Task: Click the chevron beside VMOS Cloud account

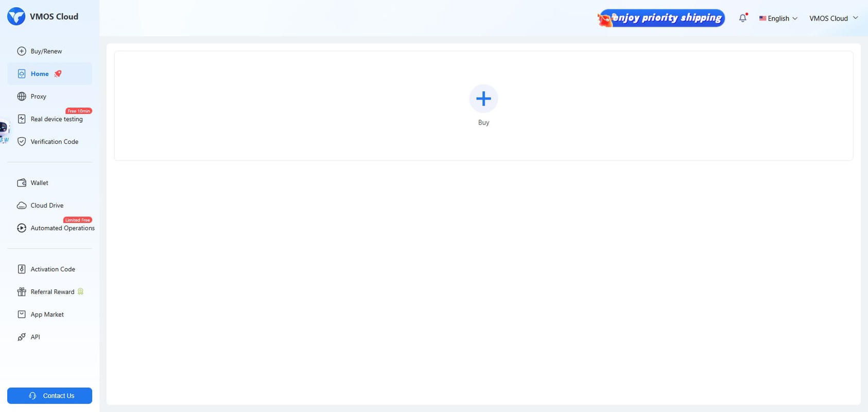Action: [855, 18]
